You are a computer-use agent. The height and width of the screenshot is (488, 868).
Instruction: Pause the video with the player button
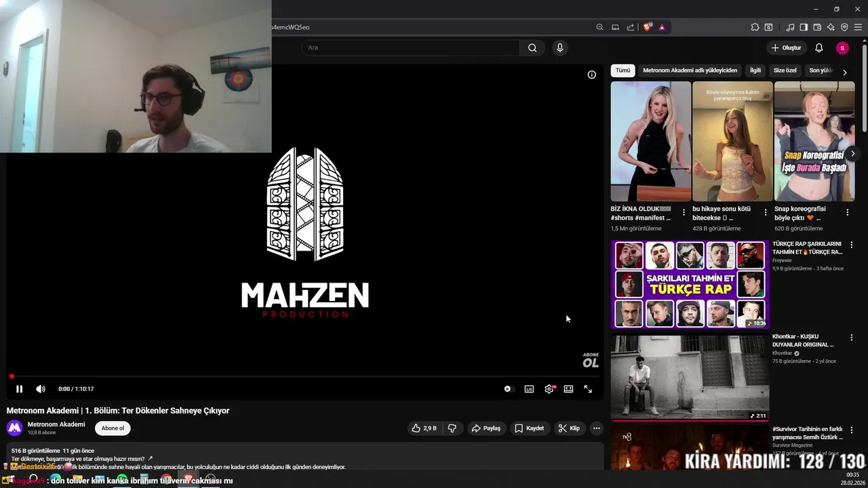[19, 389]
